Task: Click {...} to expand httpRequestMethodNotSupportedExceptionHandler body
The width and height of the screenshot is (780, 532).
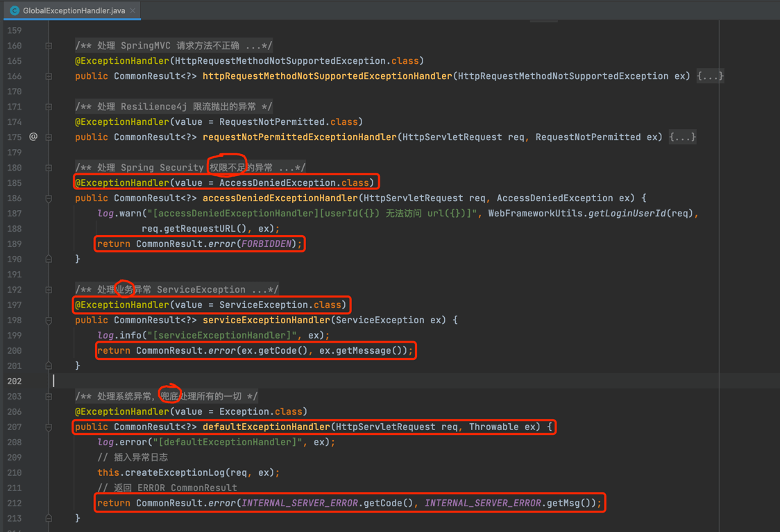Action: point(711,76)
